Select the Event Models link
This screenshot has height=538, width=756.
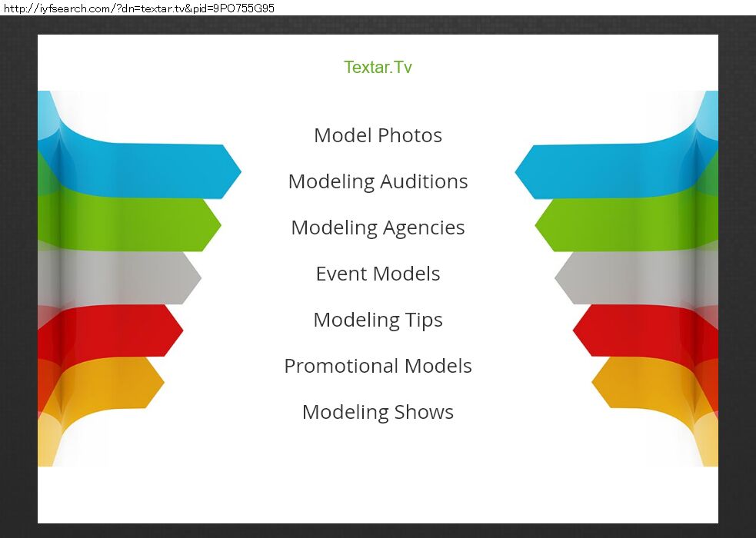[378, 274]
